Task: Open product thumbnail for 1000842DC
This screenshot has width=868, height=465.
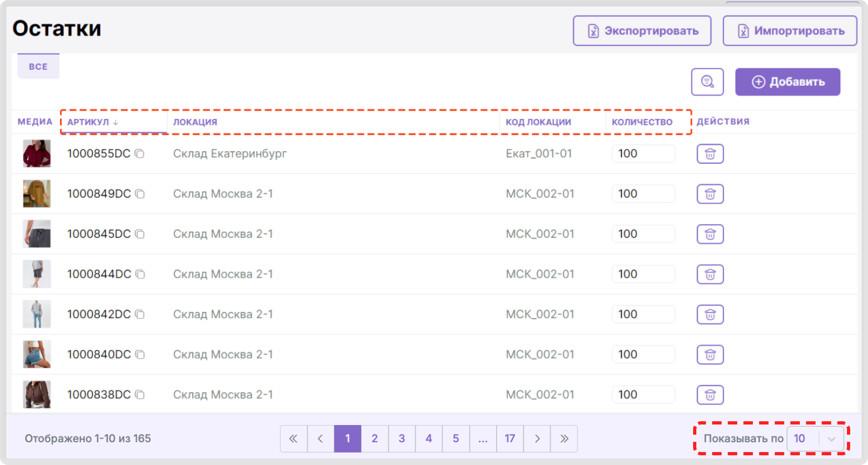Action: pyautogui.click(x=37, y=314)
